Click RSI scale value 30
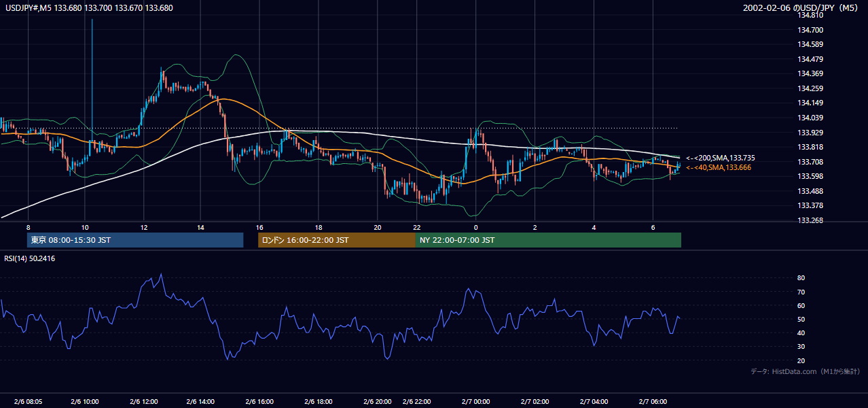Viewport: 868px width, 408px height. pos(801,347)
